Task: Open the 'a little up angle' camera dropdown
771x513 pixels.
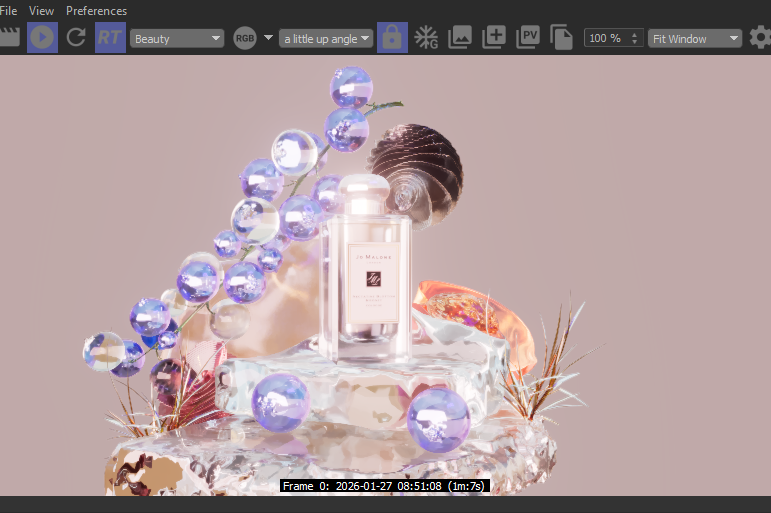Action: (326, 38)
